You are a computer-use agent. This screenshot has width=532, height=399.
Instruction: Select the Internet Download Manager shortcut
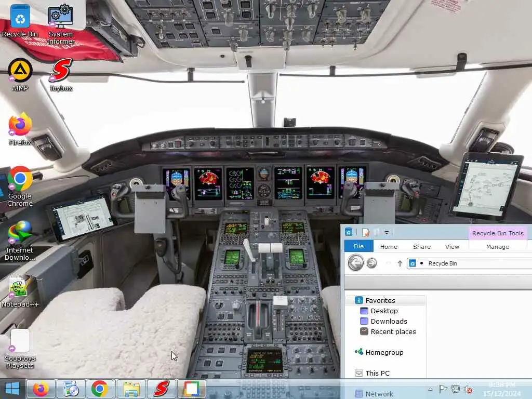click(20, 240)
